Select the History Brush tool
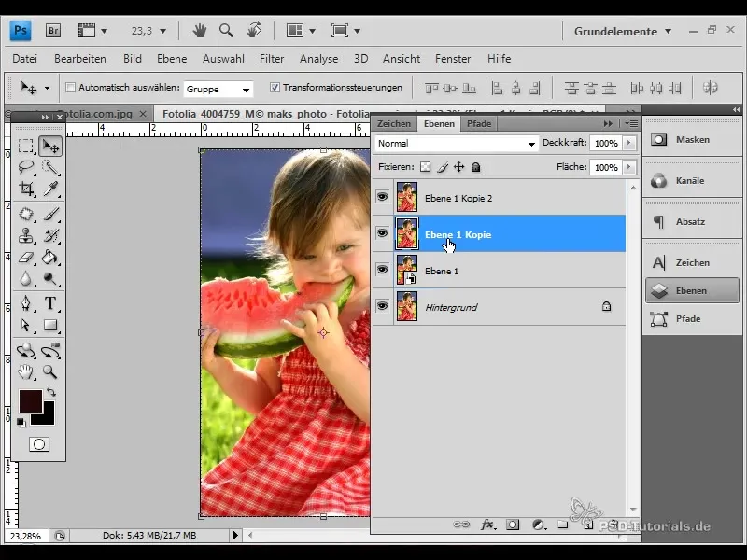Screen dimensions: 747x560 pos(50,236)
